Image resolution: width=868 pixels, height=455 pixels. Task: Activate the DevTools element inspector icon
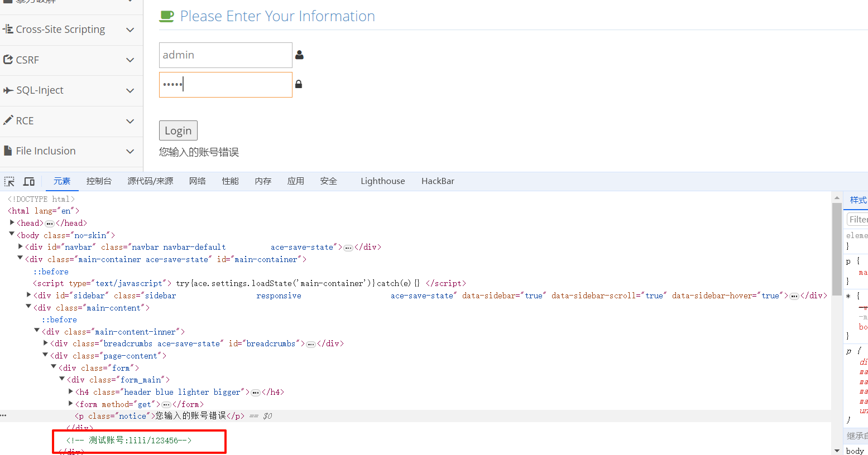[x=9, y=181]
